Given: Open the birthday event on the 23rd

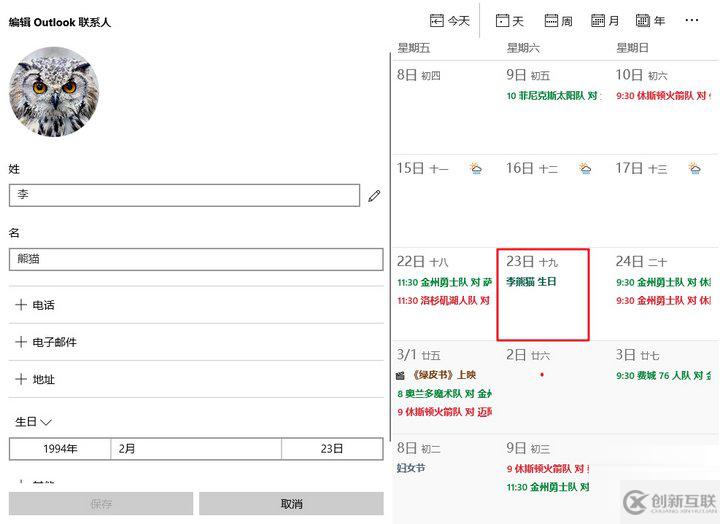Looking at the screenshot, I should point(531,282).
